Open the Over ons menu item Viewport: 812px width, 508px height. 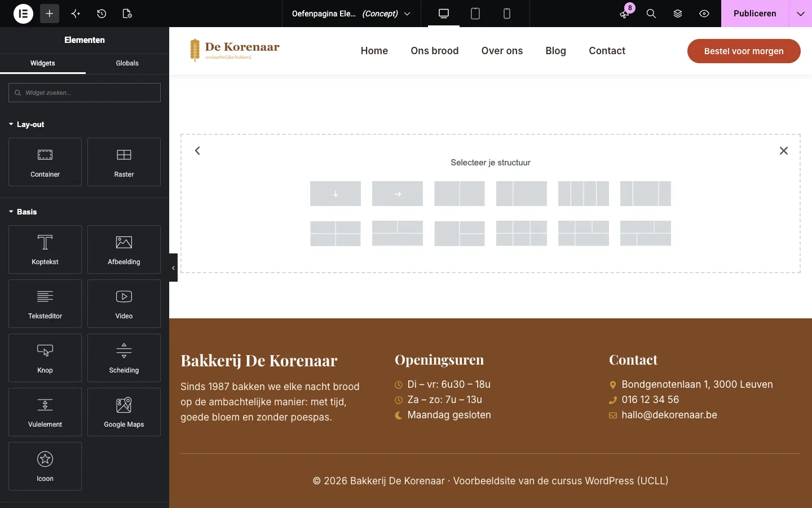tap(502, 51)
